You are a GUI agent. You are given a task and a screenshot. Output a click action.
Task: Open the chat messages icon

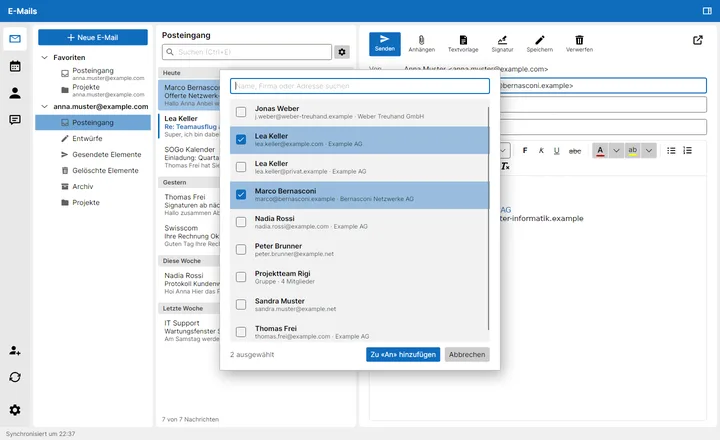[x=15, y=120]
